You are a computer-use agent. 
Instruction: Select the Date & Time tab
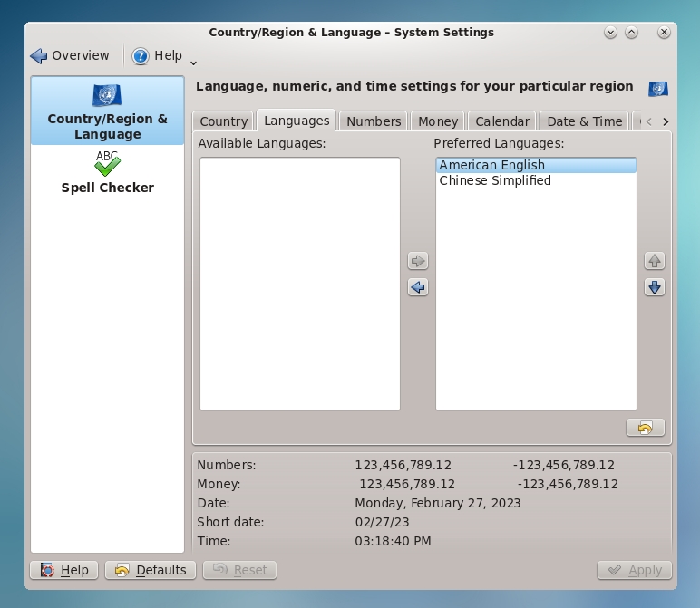[x=584, y=121]
